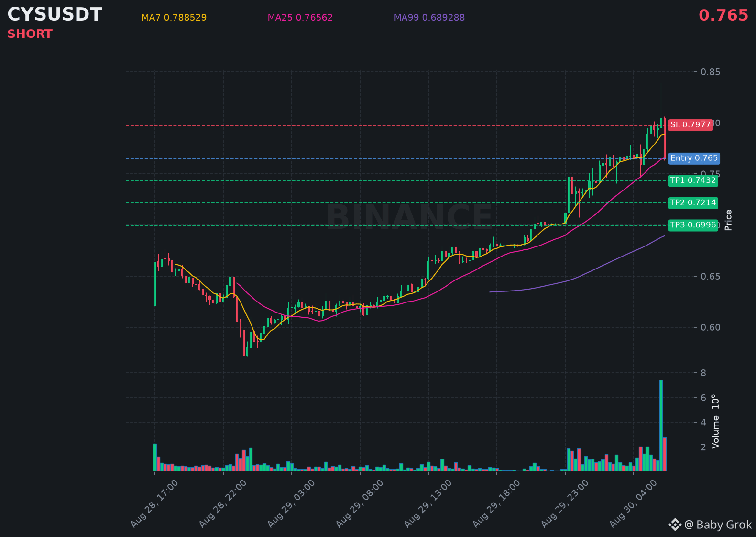Click the Aug 29, 03:00 time label
Screen dimensions: 756x537
292,503
